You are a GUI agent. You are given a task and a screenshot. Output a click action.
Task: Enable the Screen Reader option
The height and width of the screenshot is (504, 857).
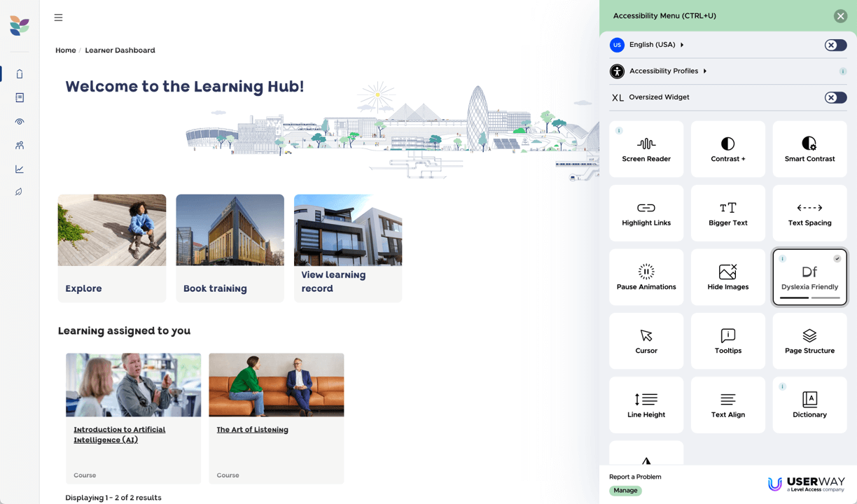646,149
